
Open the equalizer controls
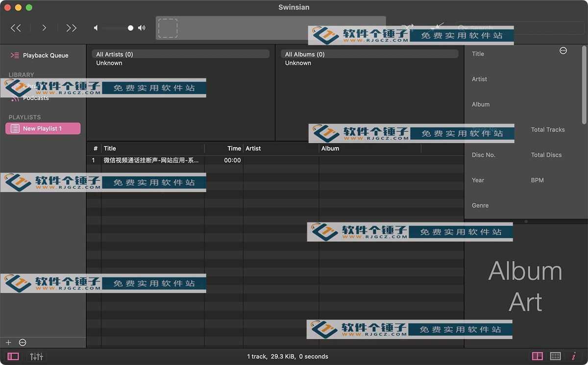(37, 356)
